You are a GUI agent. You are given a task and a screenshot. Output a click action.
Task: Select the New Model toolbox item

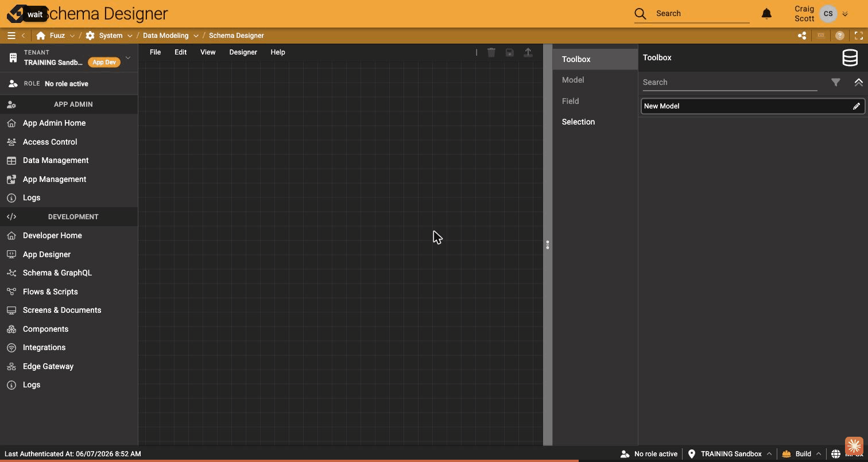pos(753,106)
